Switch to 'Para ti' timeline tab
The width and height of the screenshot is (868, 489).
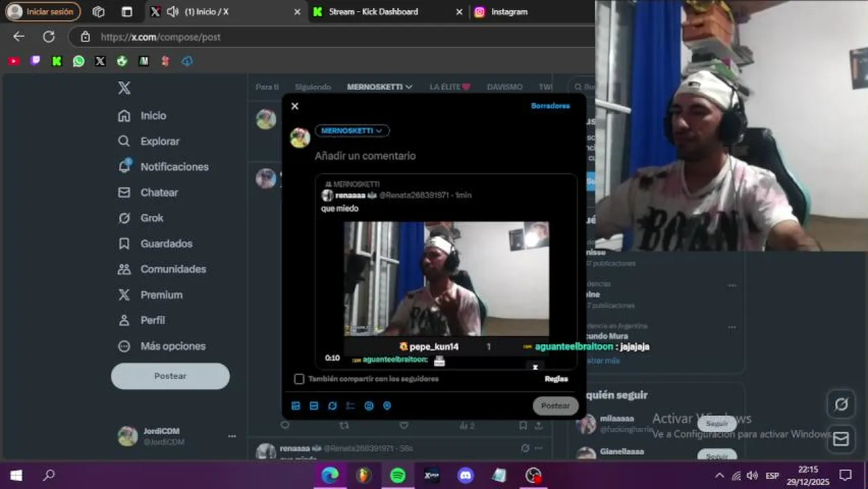click(x=267, y=87)
